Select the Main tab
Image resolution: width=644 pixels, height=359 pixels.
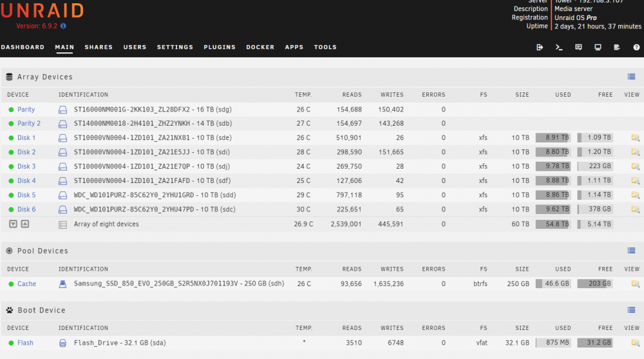[64, 47]
